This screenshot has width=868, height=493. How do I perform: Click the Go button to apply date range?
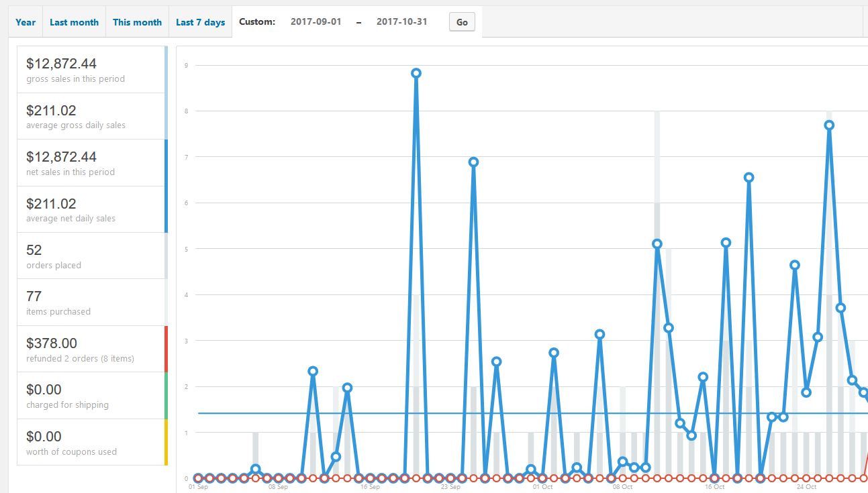click(461, 22)
